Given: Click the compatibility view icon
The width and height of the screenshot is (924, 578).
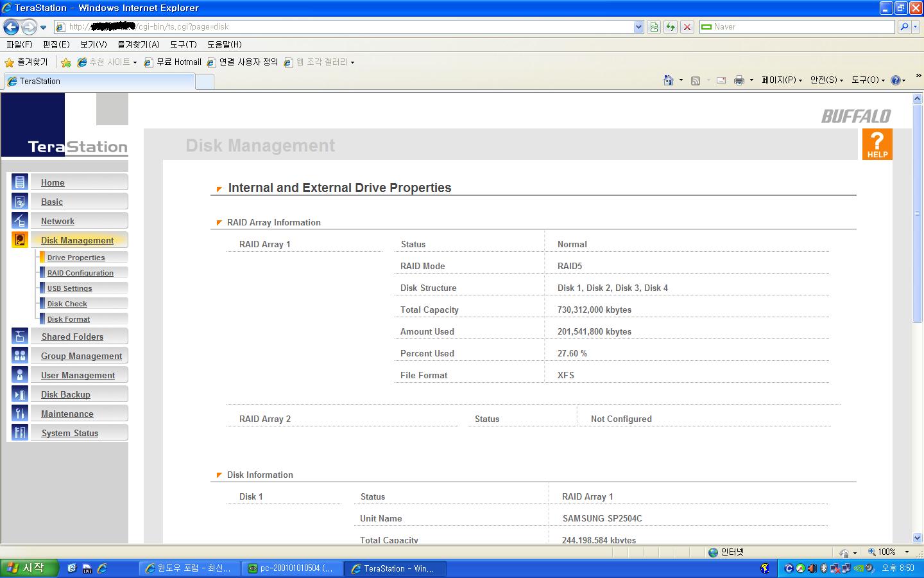Looking at the screenshot, I should click(x=654, y=27).
